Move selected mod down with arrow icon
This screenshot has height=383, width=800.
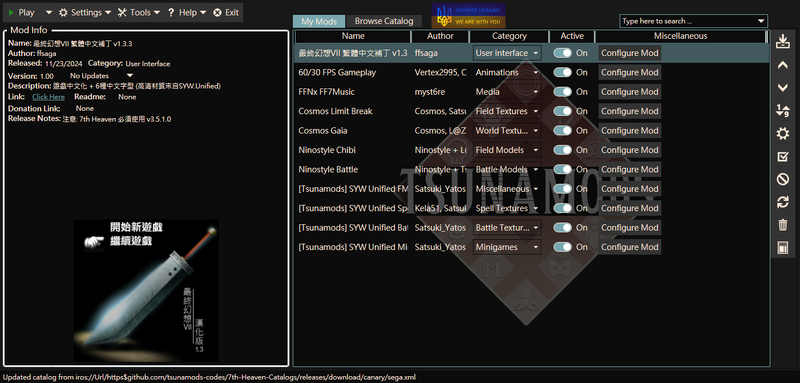click(x=782, y=88)
